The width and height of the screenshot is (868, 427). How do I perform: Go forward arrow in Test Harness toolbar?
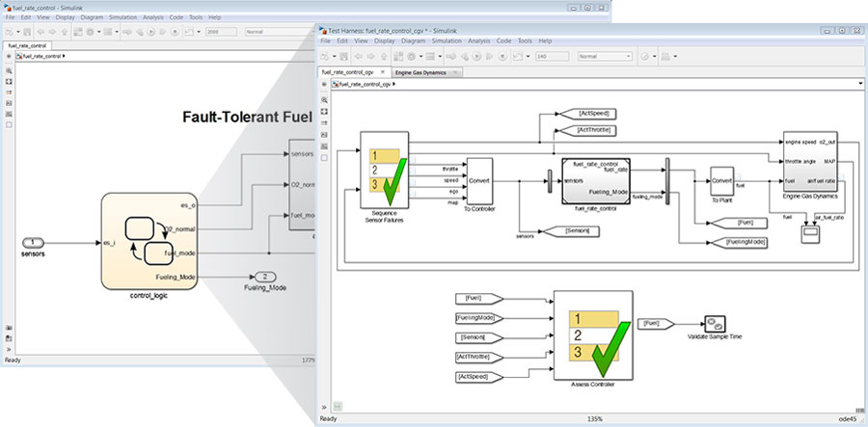[371, 57]
